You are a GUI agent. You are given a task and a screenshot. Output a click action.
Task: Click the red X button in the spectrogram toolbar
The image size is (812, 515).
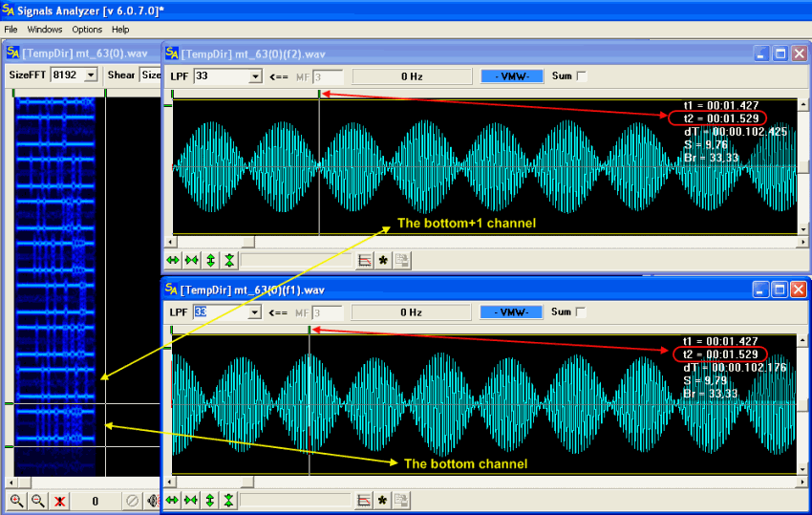[59, 501]
